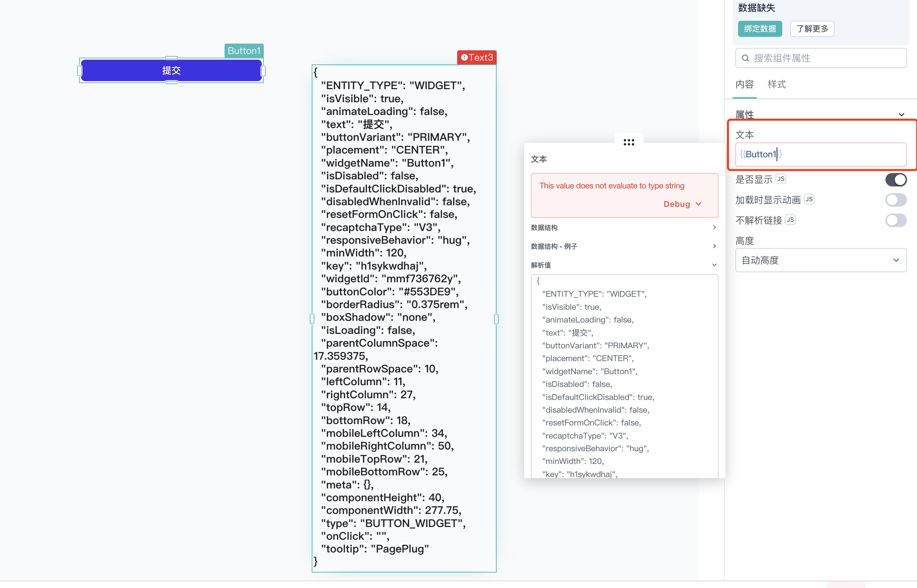Select the Button1 widget name tag

[244, 51]
